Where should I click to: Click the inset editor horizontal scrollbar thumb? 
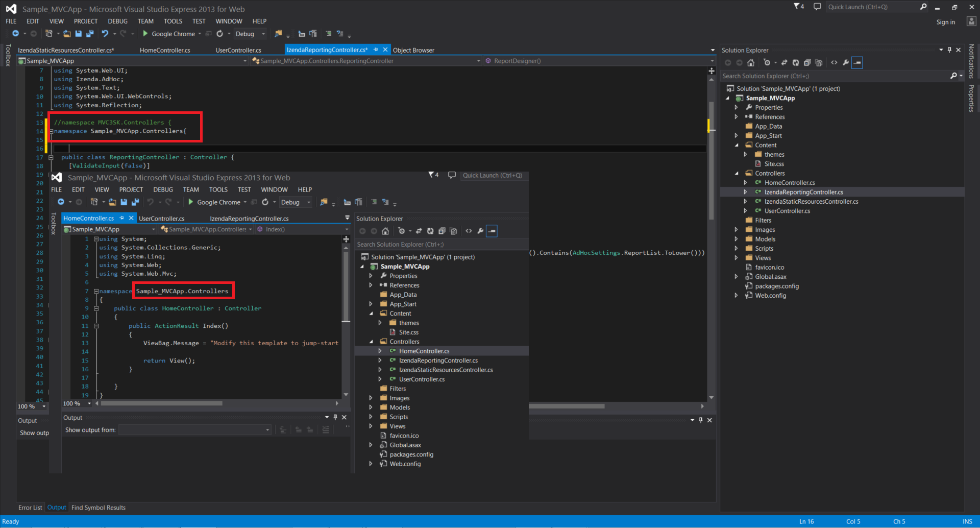click(x=162, y=403)
